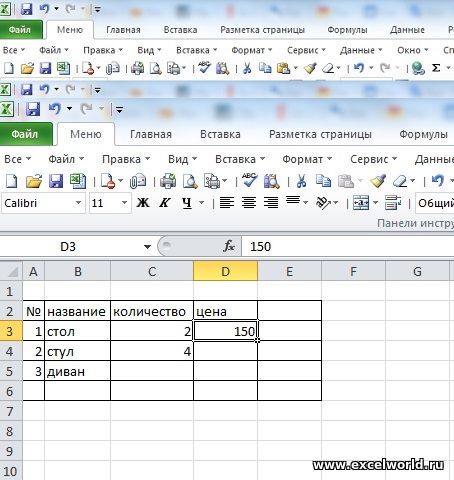This screenshot has height=480, width=454.
Task: Open the Calibri font name dropdown
Action: click(78, 203)
